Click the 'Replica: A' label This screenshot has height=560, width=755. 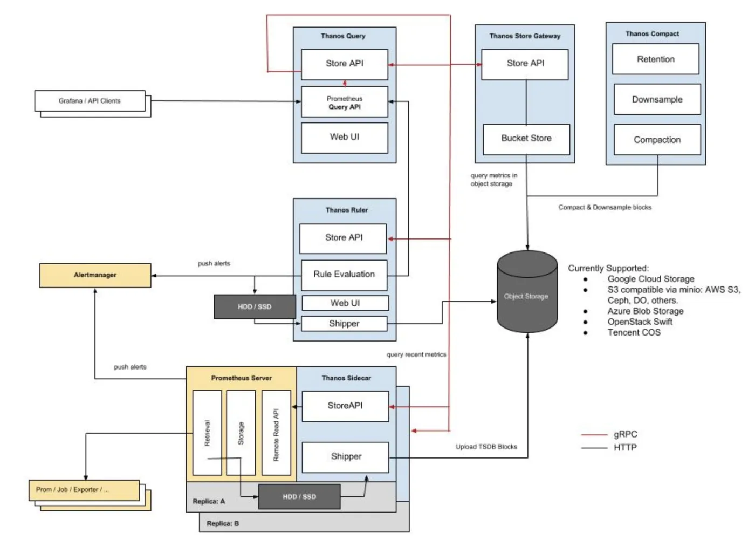[209, 502]
